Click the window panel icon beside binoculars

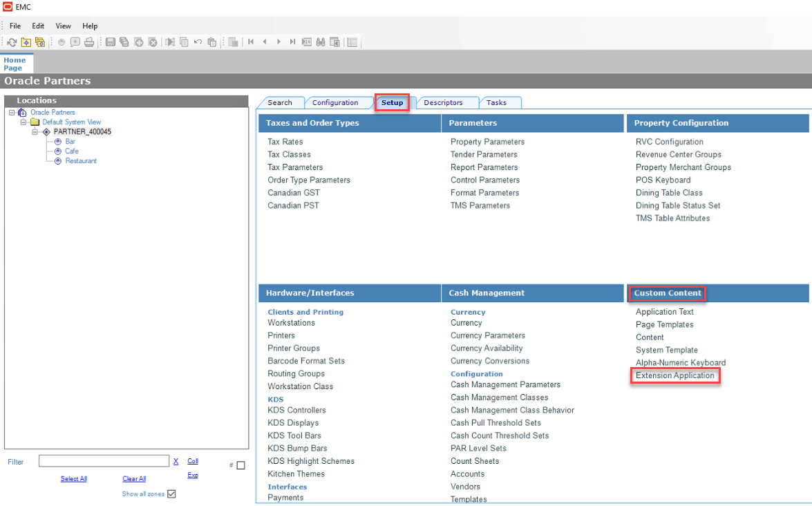(x=334, y=42)
